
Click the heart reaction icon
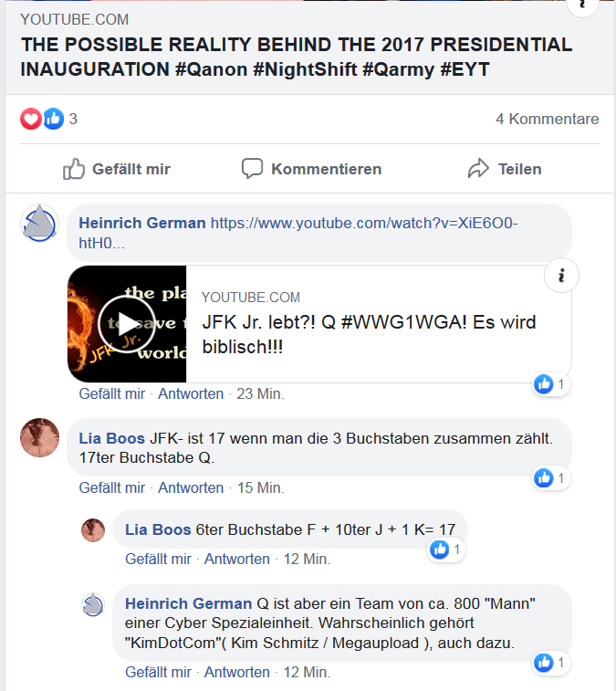click(x=31, y=119)
